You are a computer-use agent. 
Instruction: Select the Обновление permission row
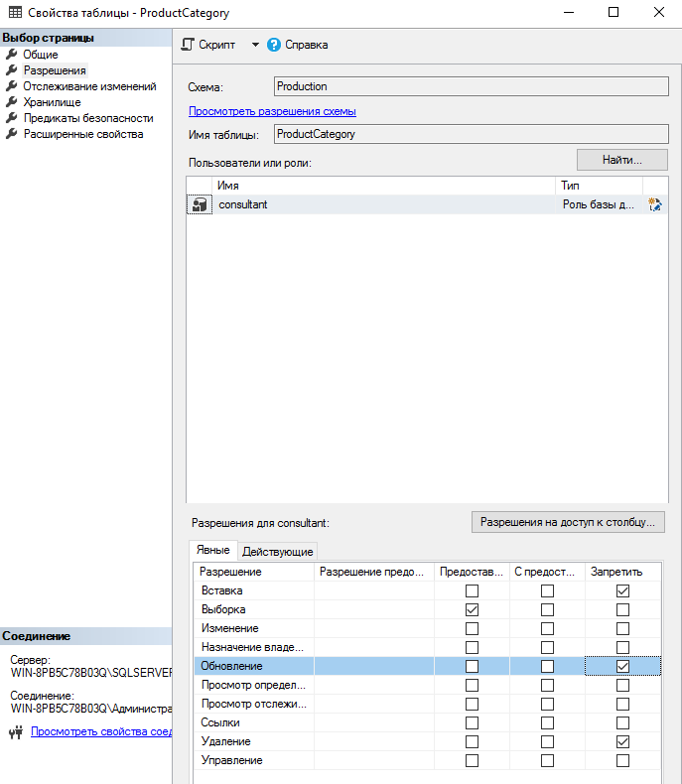(428, 666)
